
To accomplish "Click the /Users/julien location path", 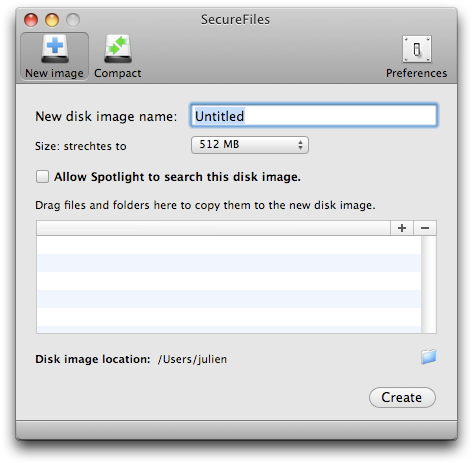I will [x=192, y=359].
